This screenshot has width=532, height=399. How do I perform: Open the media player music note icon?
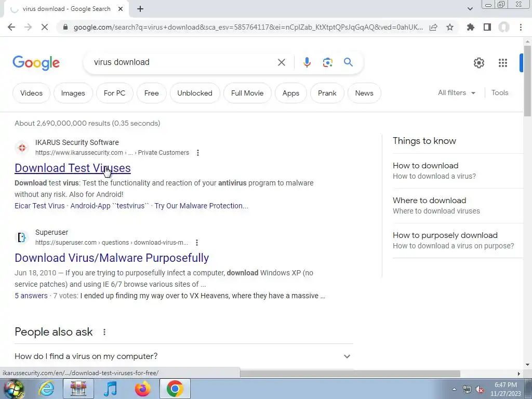point(110,389)
